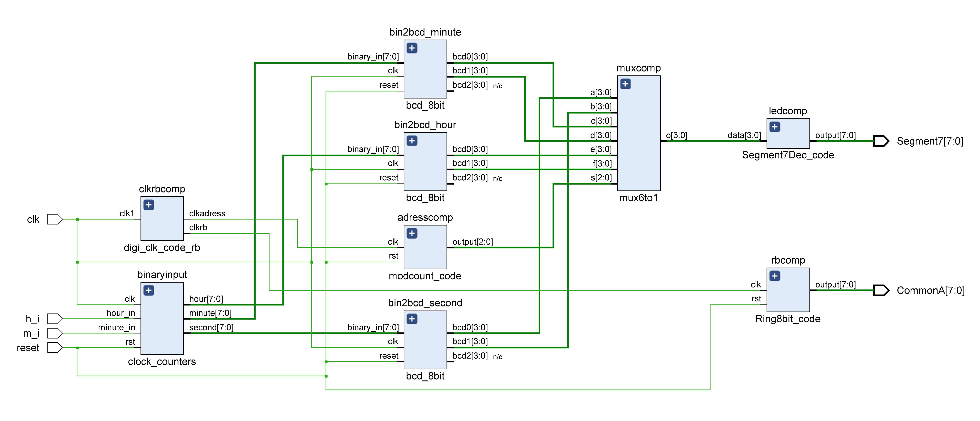
Task: Select the reset input port symbol
Action: tap(55, 348)
